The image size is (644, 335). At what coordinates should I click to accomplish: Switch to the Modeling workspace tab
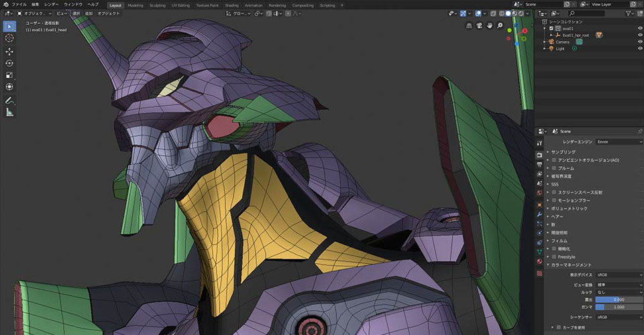pyautogui.click(x=136, y=5)
